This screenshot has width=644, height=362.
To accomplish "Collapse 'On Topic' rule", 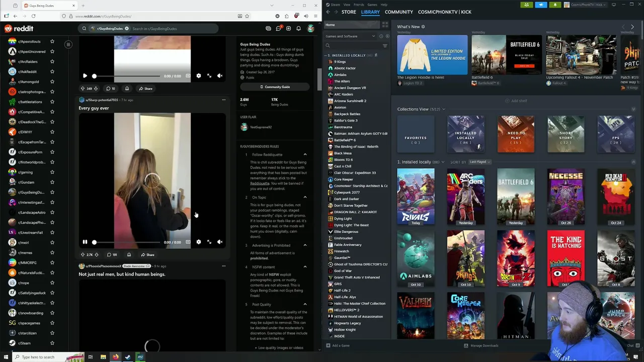I will [305, 197].
